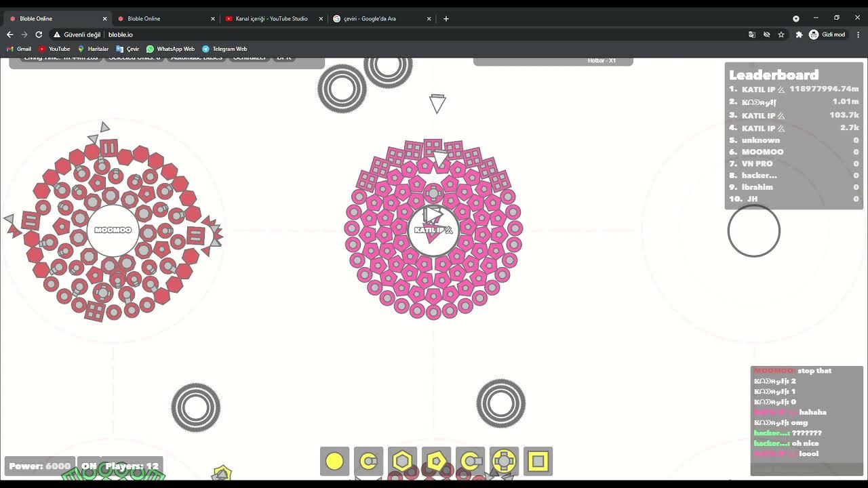The image size is (868, 488).
Task: Click leaderboard row MOOMOO
Action: [794, 152]
